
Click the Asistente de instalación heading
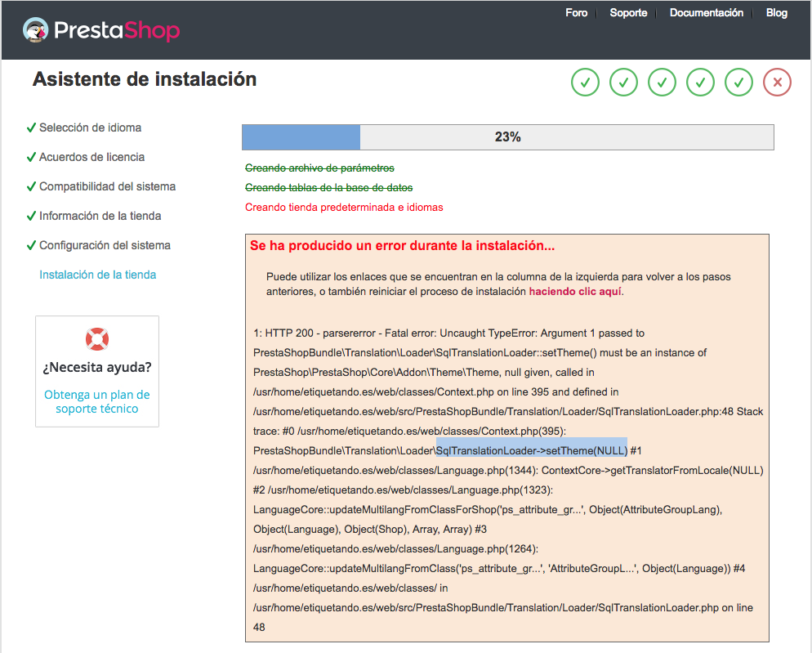pos(145,79)
